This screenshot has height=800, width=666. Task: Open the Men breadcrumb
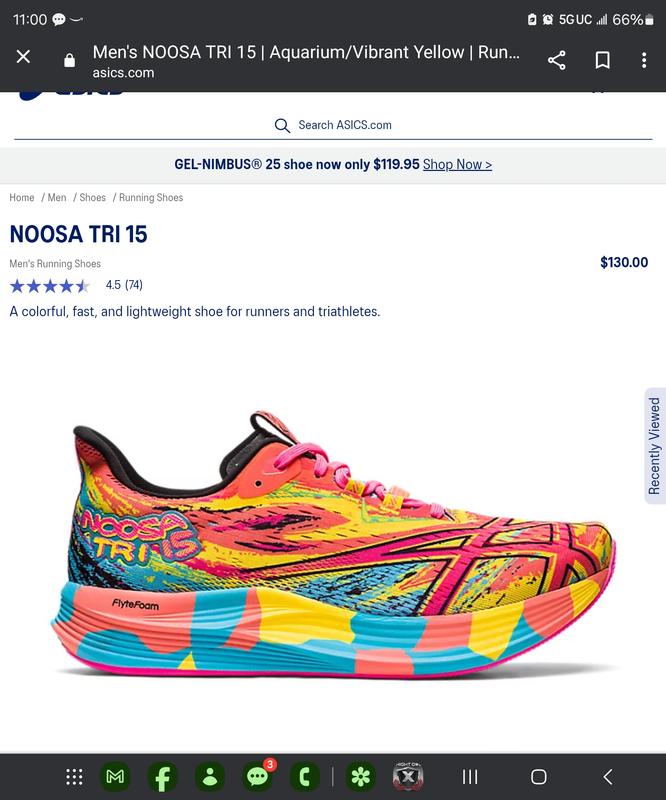(x=57, y=197)
